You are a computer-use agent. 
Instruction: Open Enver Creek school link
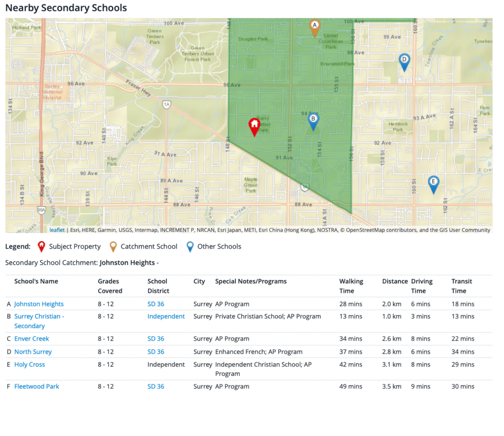[31, 339]
